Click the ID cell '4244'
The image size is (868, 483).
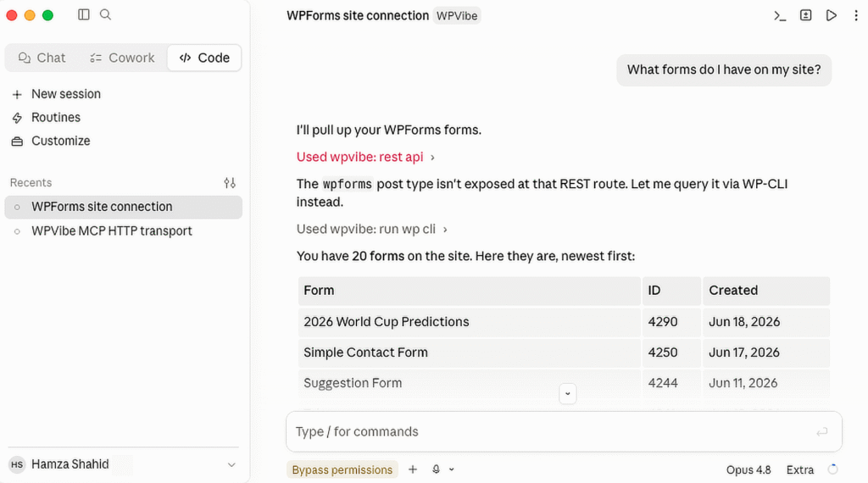671,383
